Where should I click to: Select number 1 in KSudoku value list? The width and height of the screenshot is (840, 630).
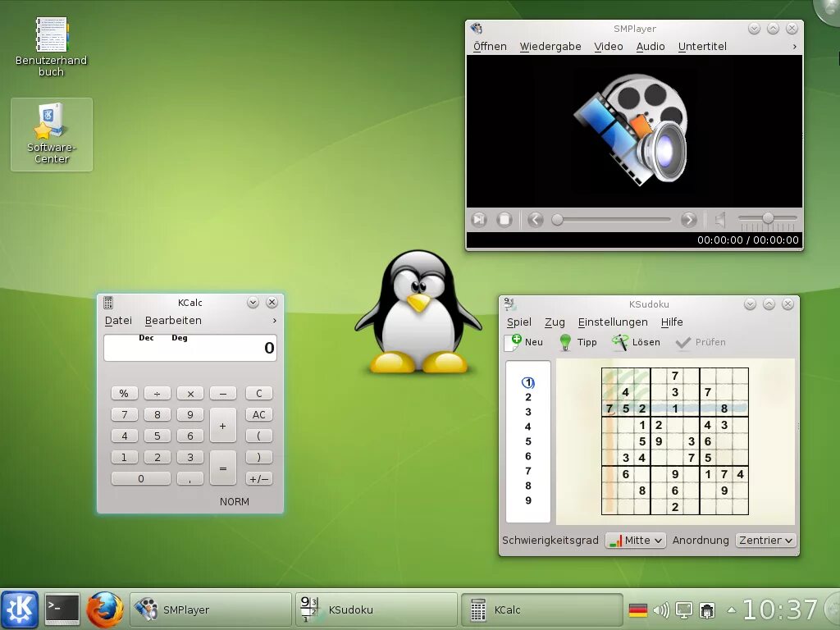click(x=528, y=382)
